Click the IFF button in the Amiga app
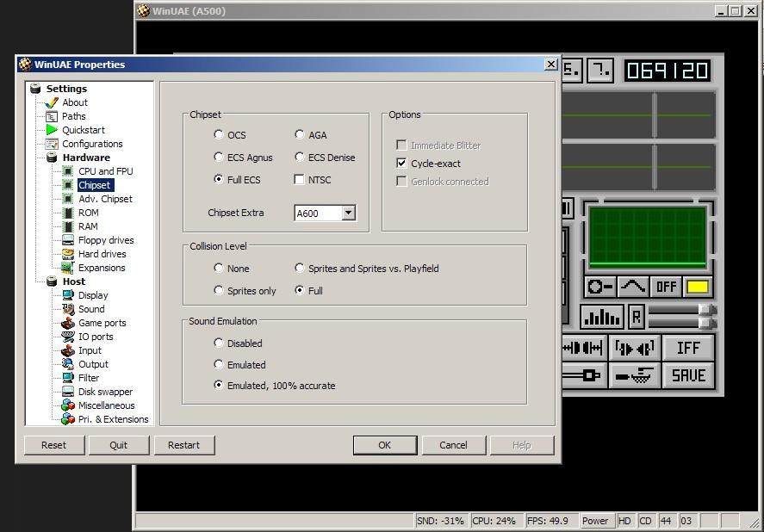Image resolution: width=764 pixels, height=532 pixels. 687,348
